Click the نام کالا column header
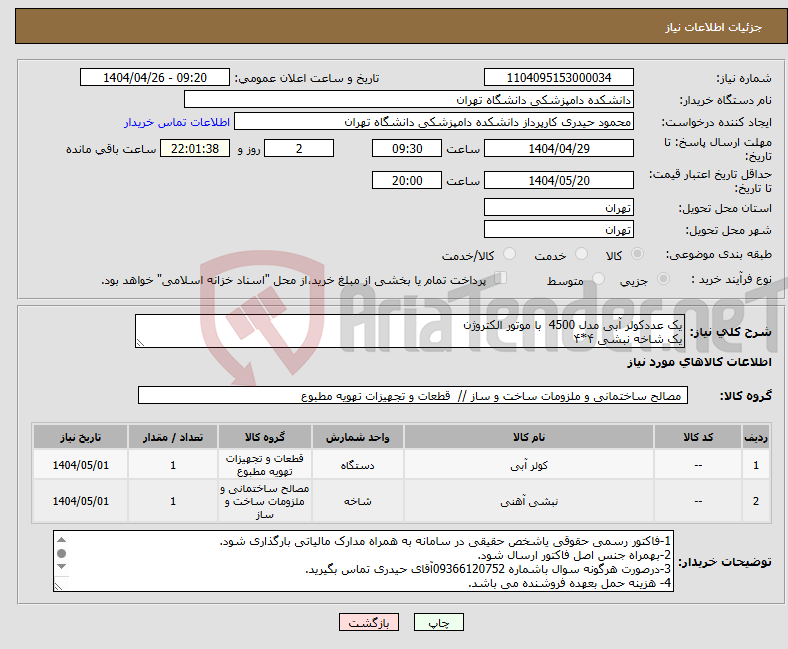This screenshot has width=788, height=649. point(529,437)
